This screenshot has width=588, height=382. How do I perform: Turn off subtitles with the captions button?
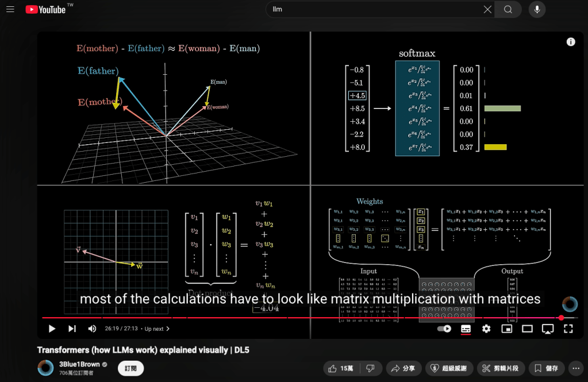466,329
